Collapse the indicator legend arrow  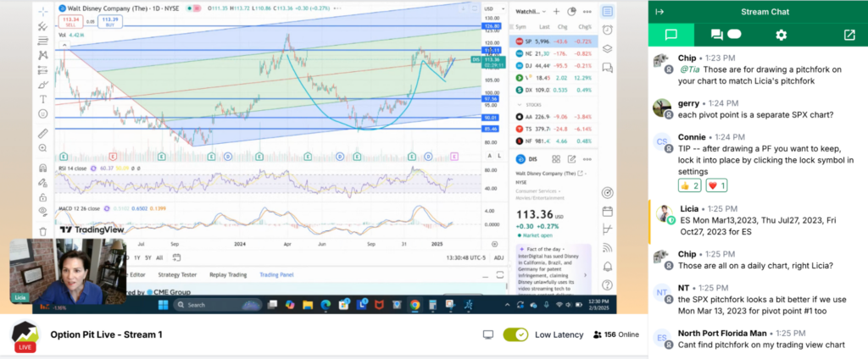[64, 45]
